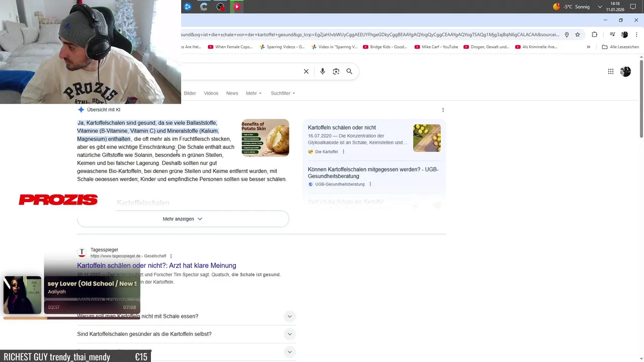Start voice search with microphone icon
644x362 pixels.
tap(323, 71)
